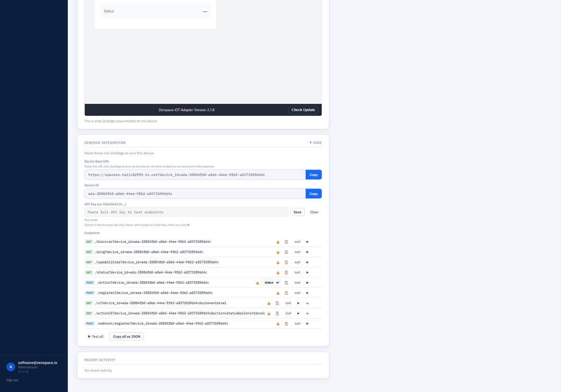Show curl for /webhook/register endpoint
The height and width of the screenshot is (392, 561).
297,323
